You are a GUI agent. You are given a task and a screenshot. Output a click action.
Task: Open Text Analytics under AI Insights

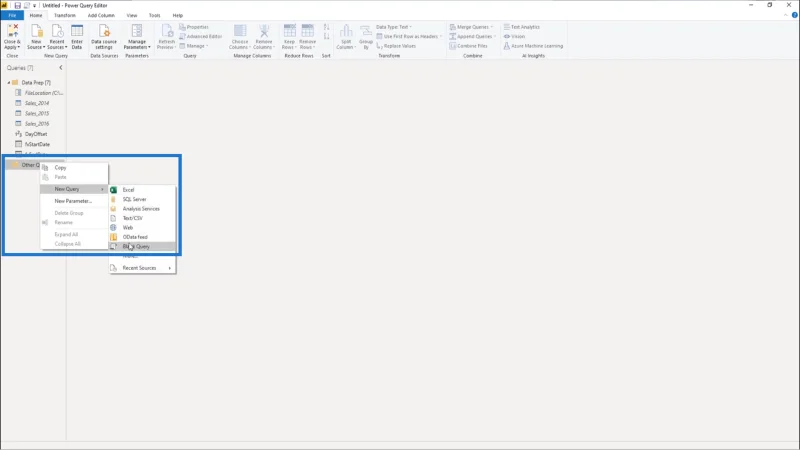click(521, 27)
